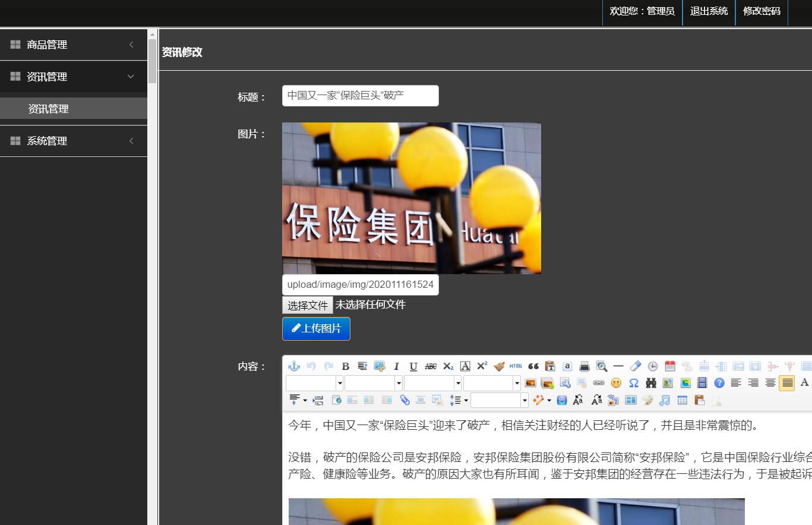Image resolution: width=812 pixels, height=525 pixels.
Task: Click the 欢迎您：管理员 header item
Action: click(x=642, y=11)
